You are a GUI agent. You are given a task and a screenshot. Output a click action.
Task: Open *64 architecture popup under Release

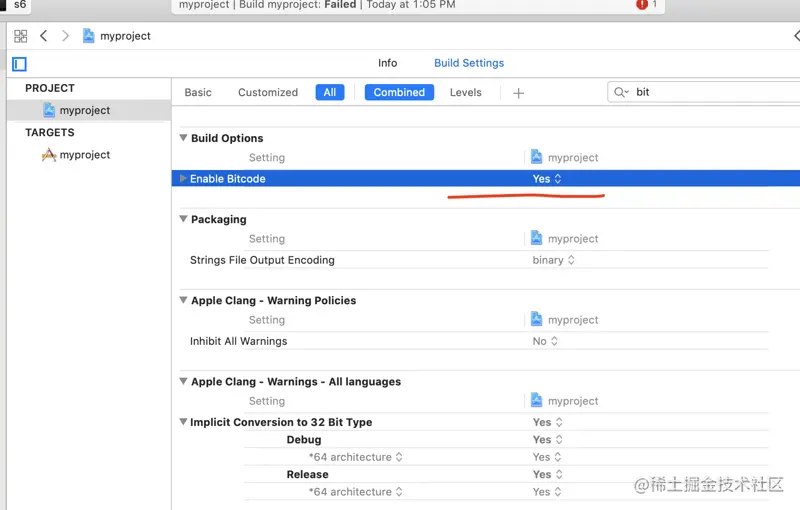(x=356, y=492)
